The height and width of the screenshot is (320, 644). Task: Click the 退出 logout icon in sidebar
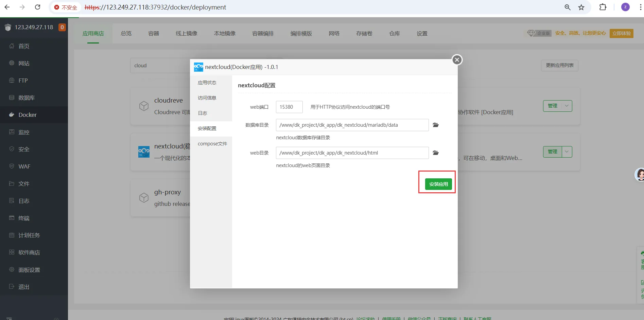(12, 287)
